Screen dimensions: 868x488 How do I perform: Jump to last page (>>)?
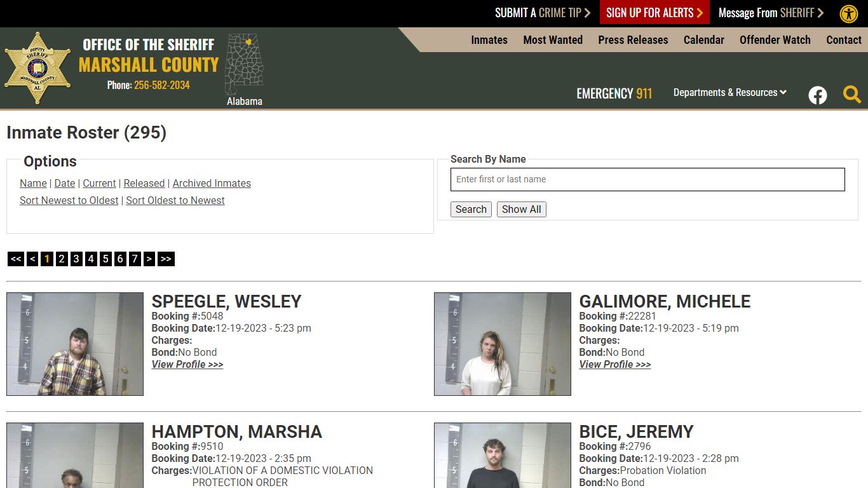pos(166,259)
